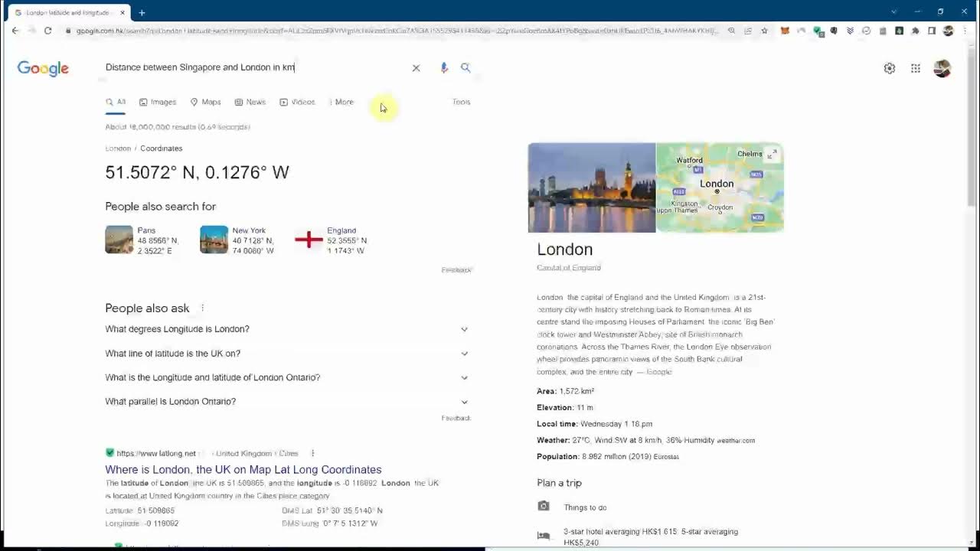This screenshot has height=551, width=980.
Task: Open the MetaMask fox extension
Action: point(785,31)
